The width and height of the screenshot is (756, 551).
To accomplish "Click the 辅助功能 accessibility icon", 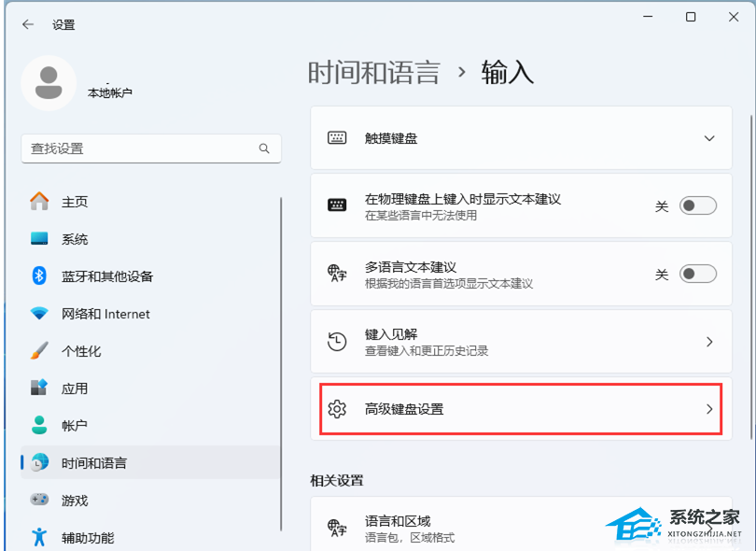I will [39, 537].
